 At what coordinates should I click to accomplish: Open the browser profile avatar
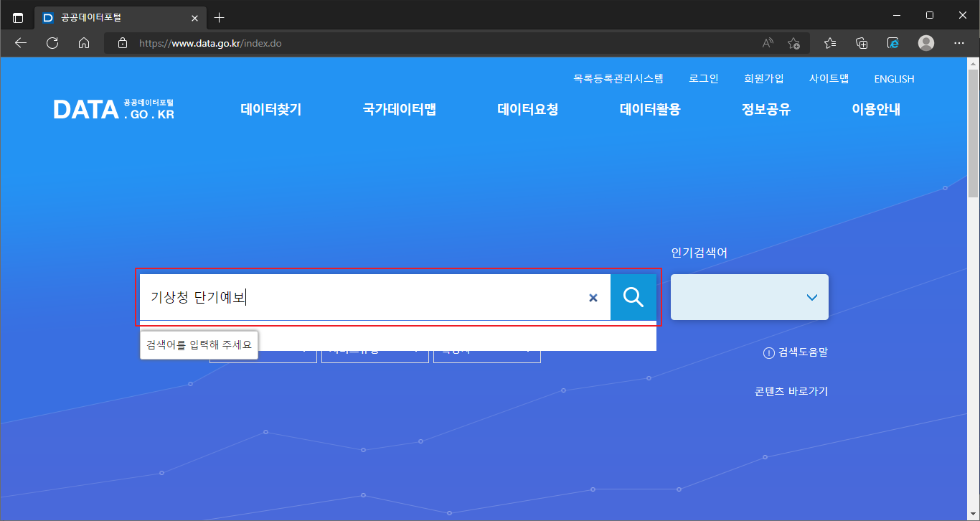coord(926,43)
